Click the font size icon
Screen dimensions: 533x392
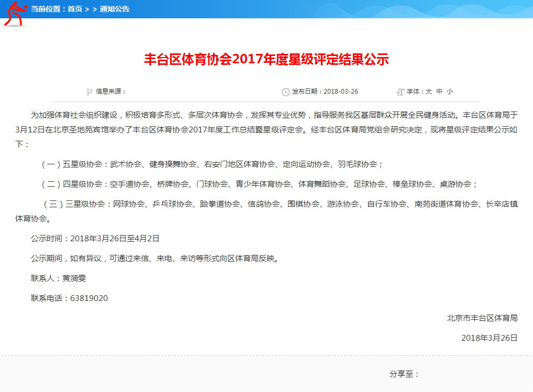[x=401, y=92]
